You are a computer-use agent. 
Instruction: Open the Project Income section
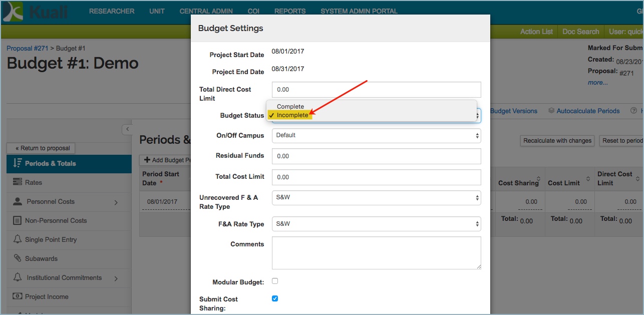(x=69, y=296)
